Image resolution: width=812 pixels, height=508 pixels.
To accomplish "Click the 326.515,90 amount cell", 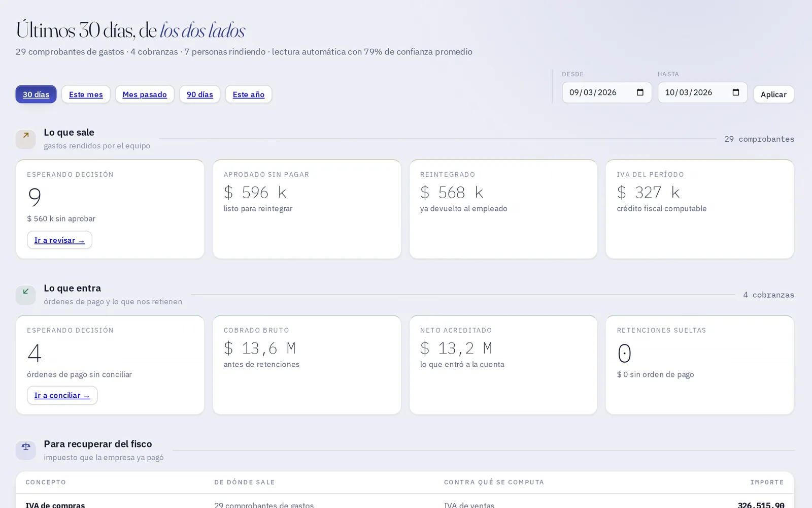I will pyautogui.click(x=761, y=505).
